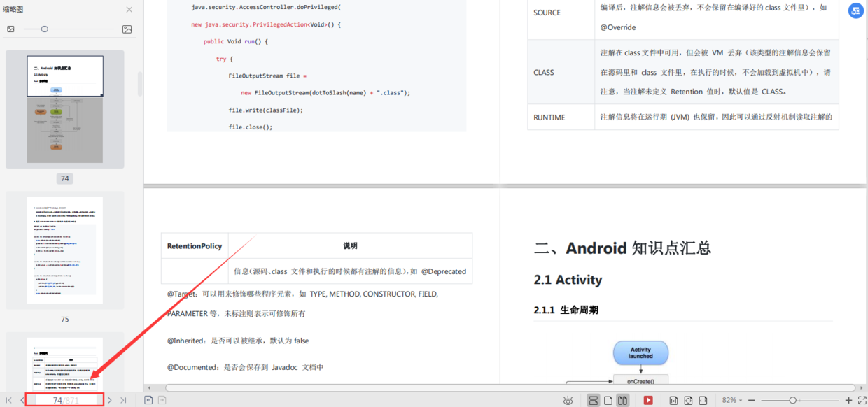The height and width of the screenshot is (407, 868).
Task: Click the fit-to-page icon
Action: pos(689,400)
